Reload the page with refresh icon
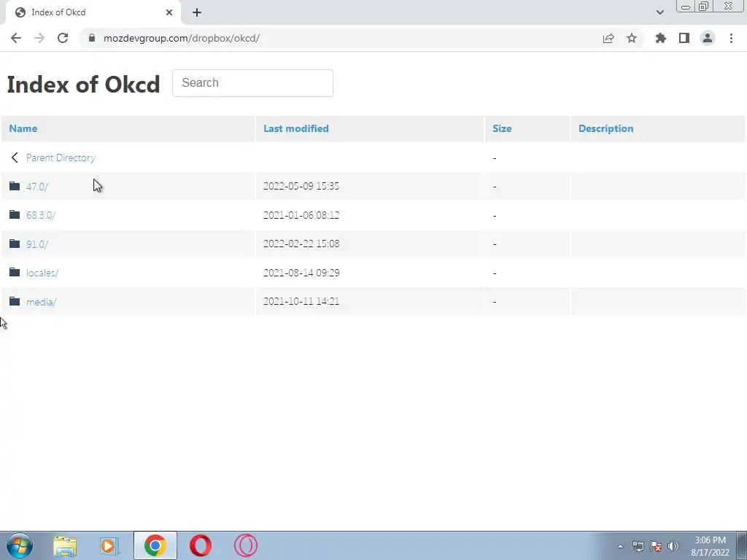The width and height of the screenshot is (747, 560). 63,38
